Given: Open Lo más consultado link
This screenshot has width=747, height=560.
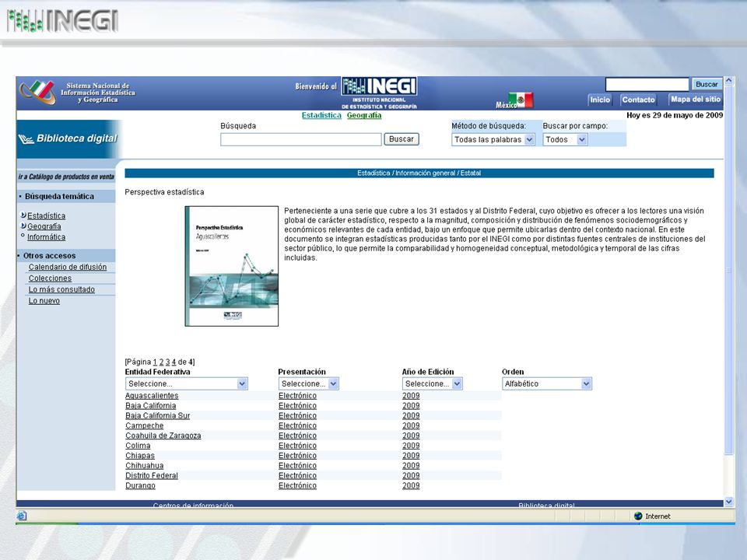Looking at the screenshot, I should (61, 289).
